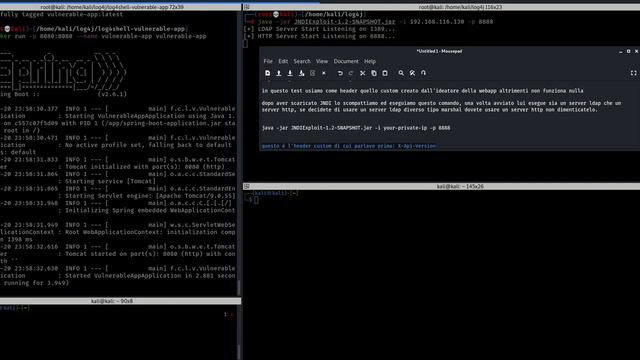Cut the selection with the scissors icon

362,73
